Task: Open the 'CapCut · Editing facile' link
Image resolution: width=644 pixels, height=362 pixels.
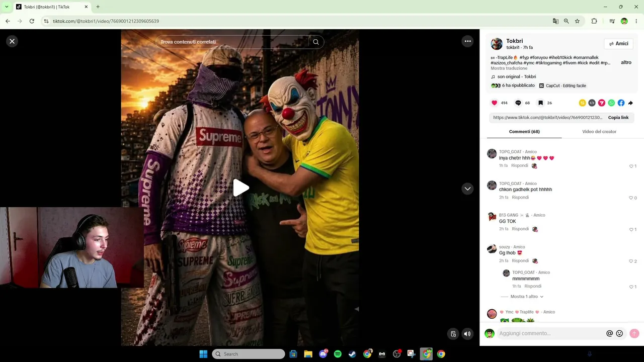Action: 562,85
